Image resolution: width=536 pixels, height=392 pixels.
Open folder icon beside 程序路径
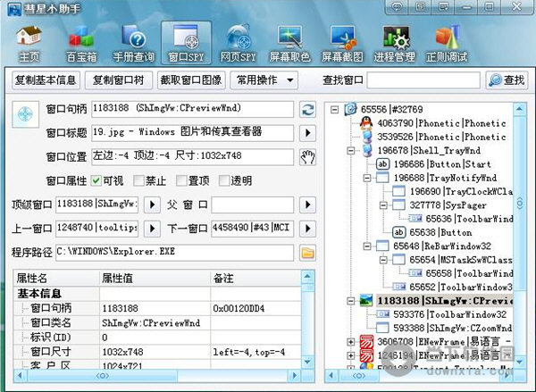coord(307,253)
